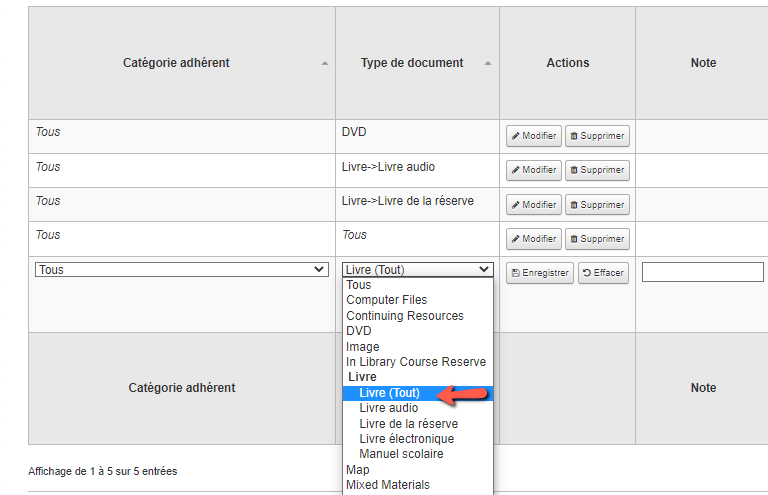Edit the Livre audio rule

534,170
